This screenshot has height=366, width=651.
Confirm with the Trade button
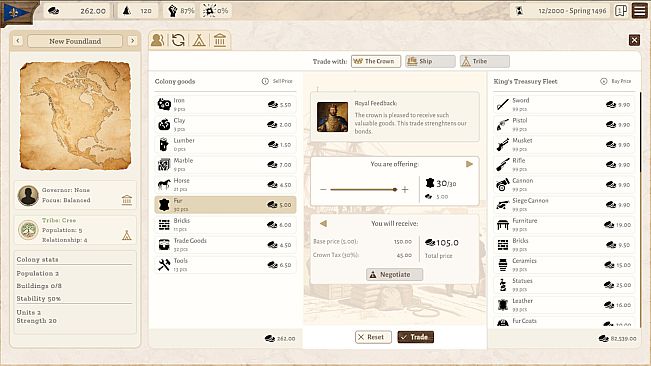tap(416, 337)
